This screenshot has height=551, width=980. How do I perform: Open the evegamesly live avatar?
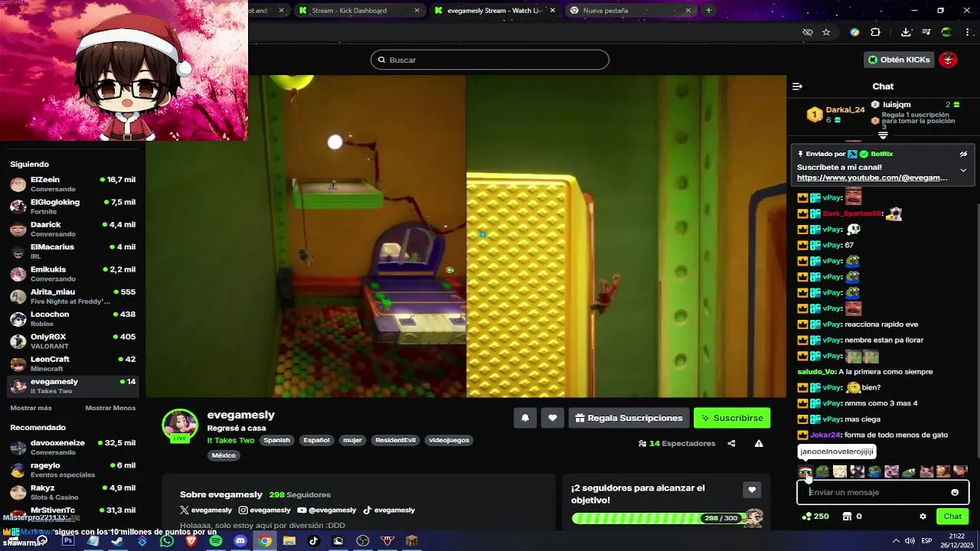[x=180, y=425]
